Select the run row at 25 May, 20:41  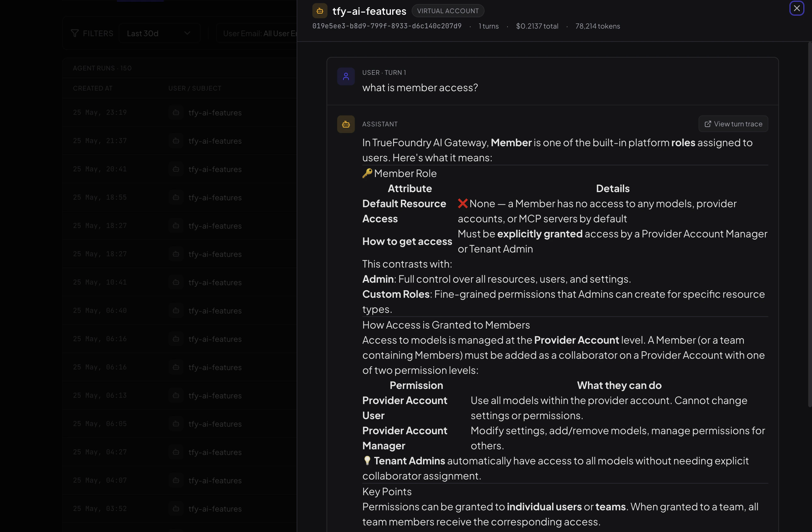179,169
